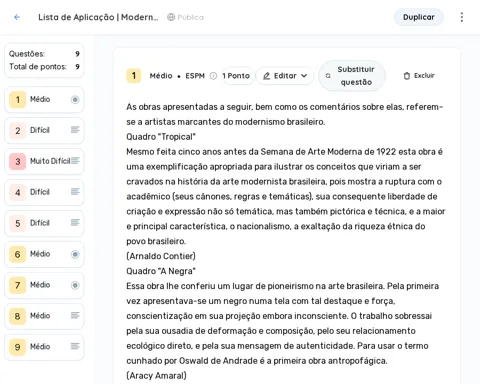Click the trash icon next to Excluir

[407, 76]
